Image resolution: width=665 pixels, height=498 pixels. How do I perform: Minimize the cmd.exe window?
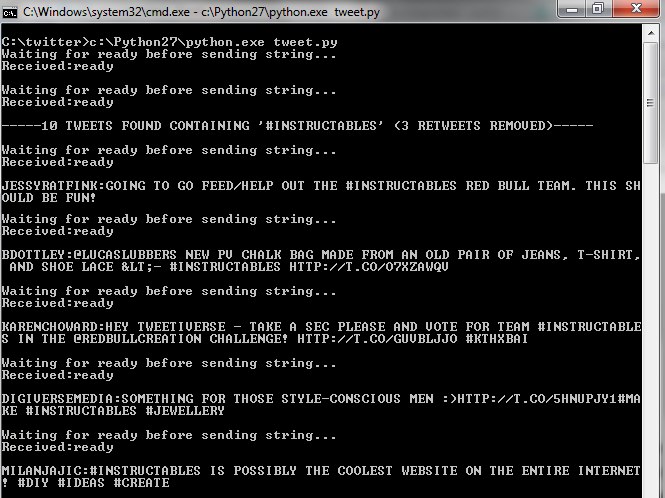572,9
